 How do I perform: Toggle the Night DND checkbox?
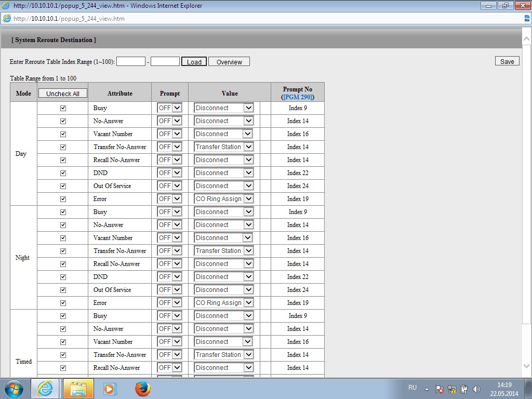pos(63,277)
